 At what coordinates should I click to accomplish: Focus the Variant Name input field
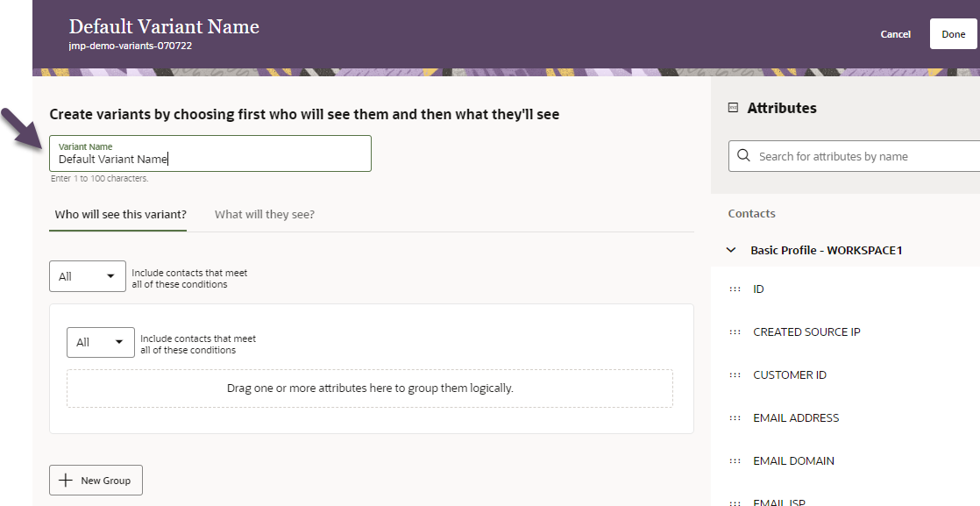[x=210, y=159]
